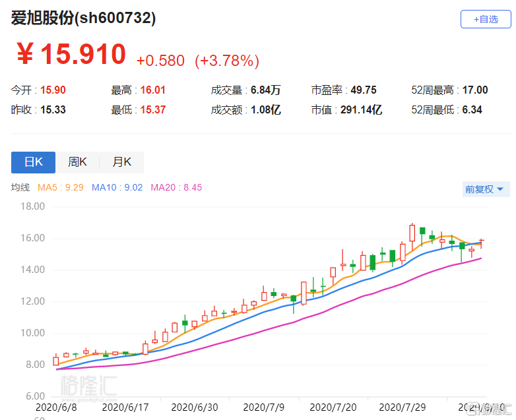Click the 今开 value 15.90

point(53,90)
